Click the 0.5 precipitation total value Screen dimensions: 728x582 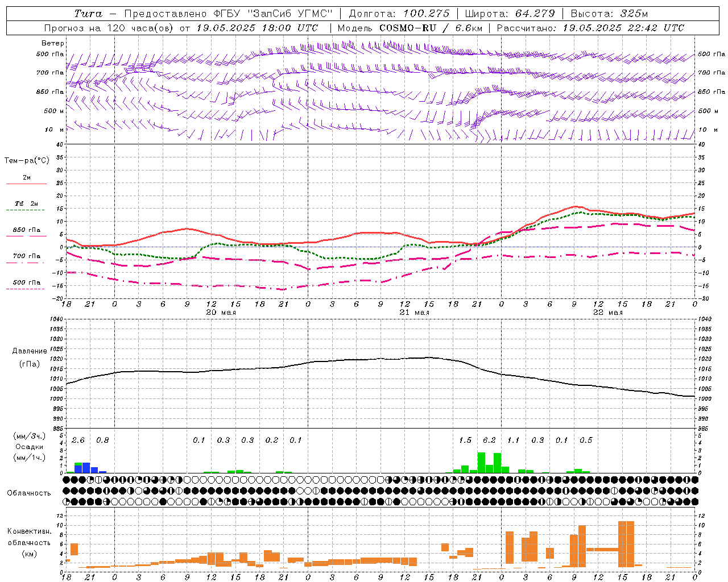[586, 440]
